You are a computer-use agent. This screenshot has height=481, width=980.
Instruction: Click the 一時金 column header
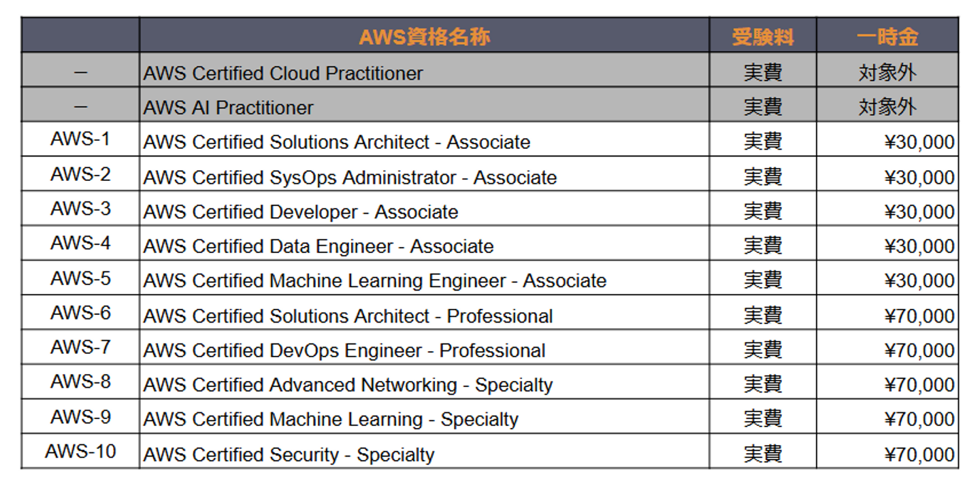coord(887,37)
